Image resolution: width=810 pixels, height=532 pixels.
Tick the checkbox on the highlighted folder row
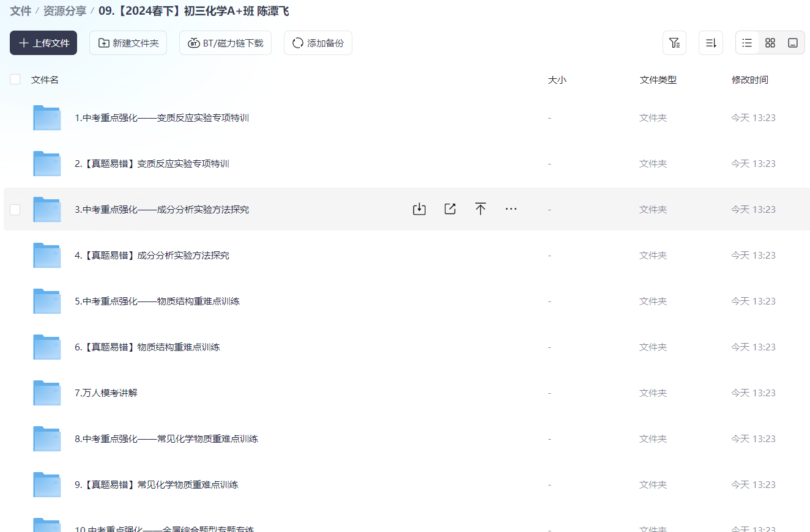[15, 209]
